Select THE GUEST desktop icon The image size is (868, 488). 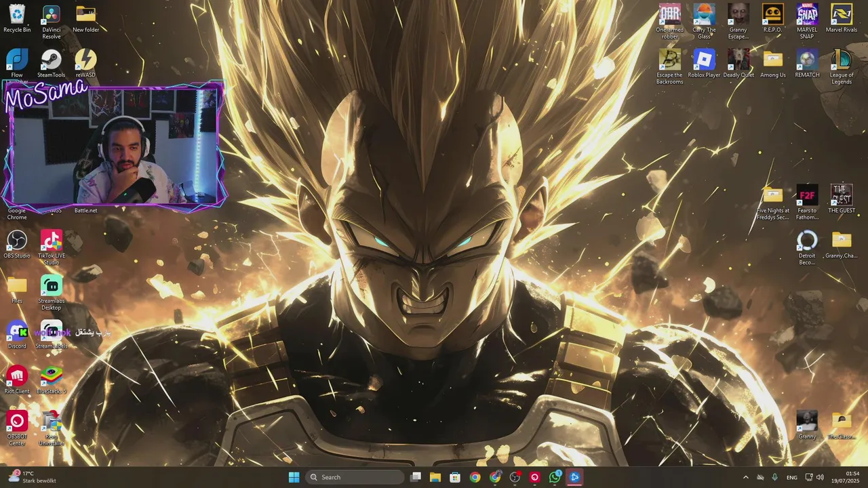point(842,199)
